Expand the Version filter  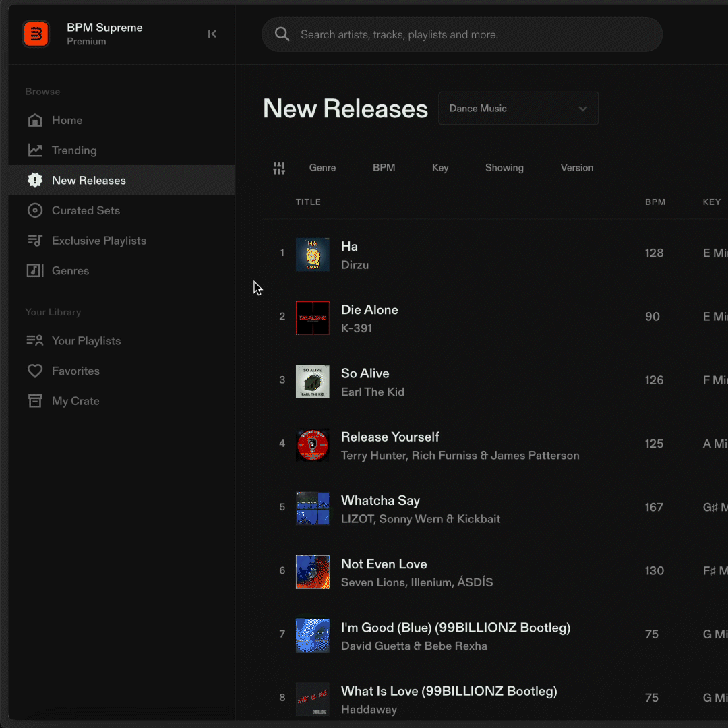tap(576, 168)
